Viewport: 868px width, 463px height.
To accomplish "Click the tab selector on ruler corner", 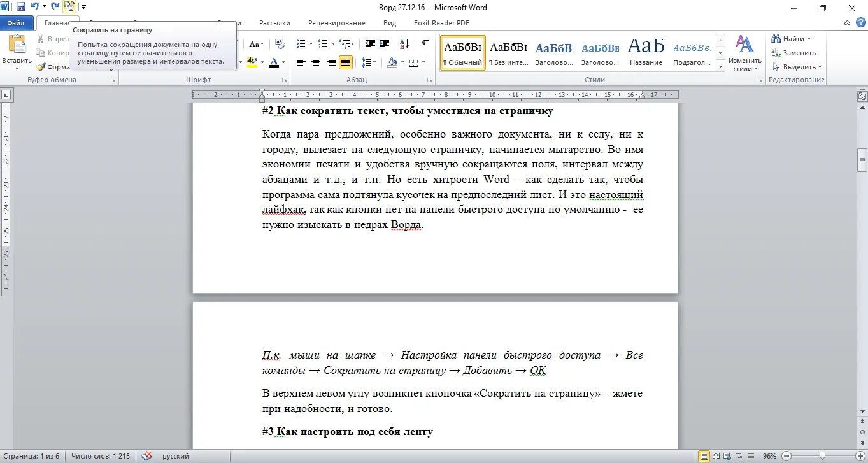I will click(x=6, y=96).
